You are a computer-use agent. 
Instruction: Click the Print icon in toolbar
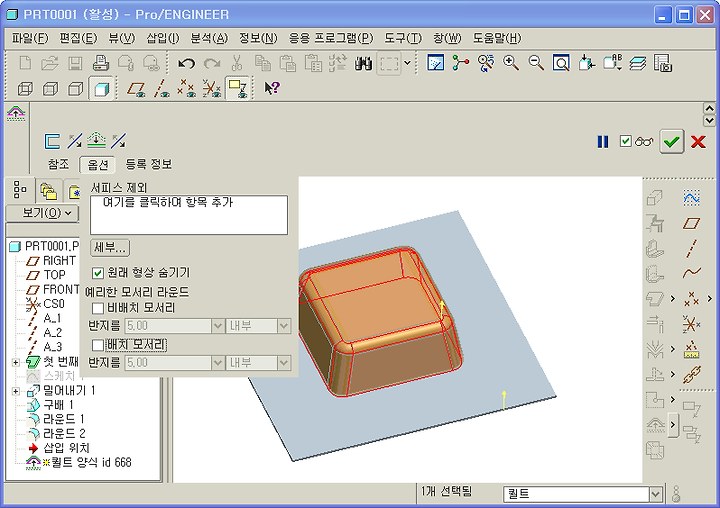point(101,63)
